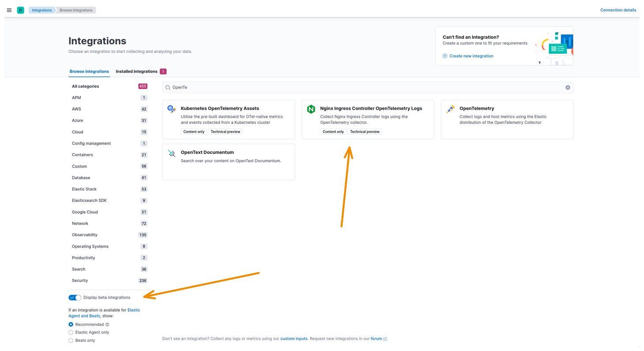
Task: Click Technical preview badge on Kubernetes card
Action: (x=225, y=132)
